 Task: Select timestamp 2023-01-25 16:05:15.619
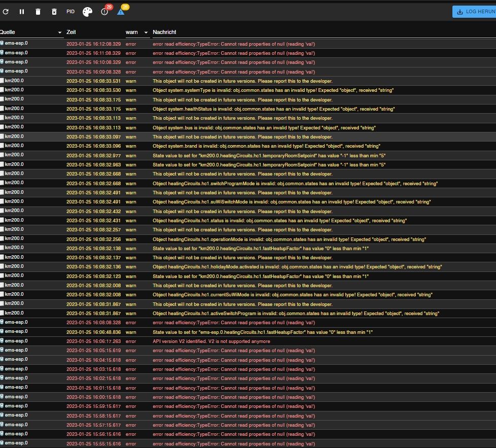[93, 351]
